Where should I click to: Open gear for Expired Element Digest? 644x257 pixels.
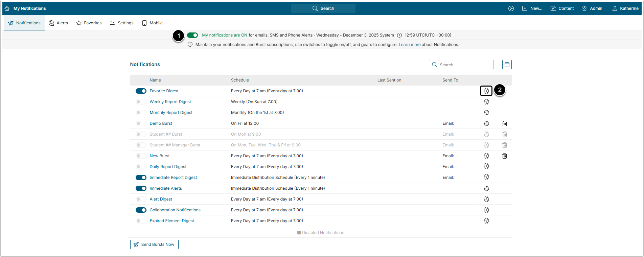point(486,221)
